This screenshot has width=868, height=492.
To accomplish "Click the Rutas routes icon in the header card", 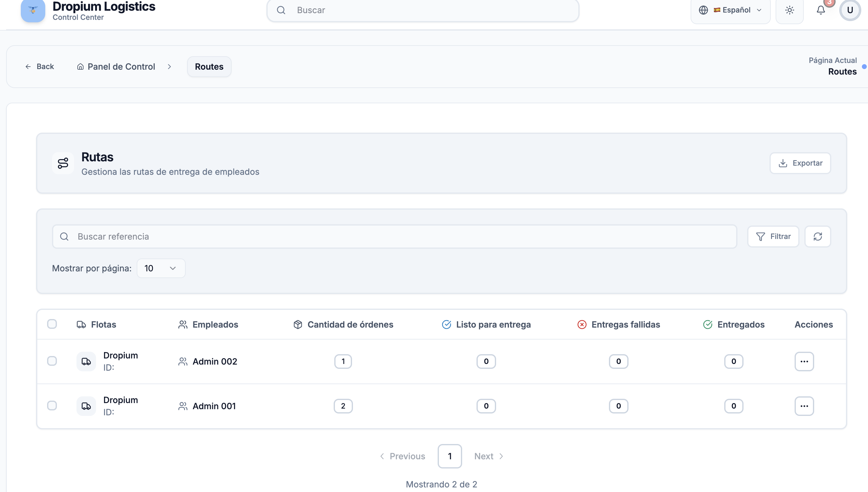I will pos(63,163).
